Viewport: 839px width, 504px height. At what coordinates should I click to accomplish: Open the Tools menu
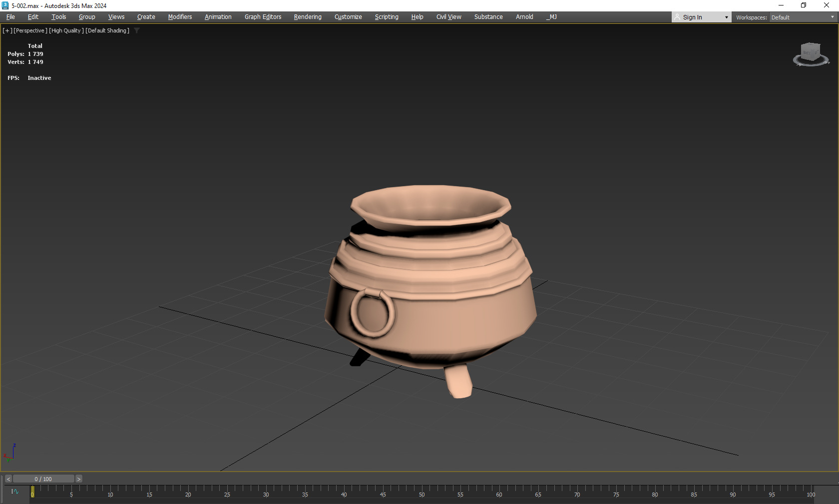tap(59, 17)
